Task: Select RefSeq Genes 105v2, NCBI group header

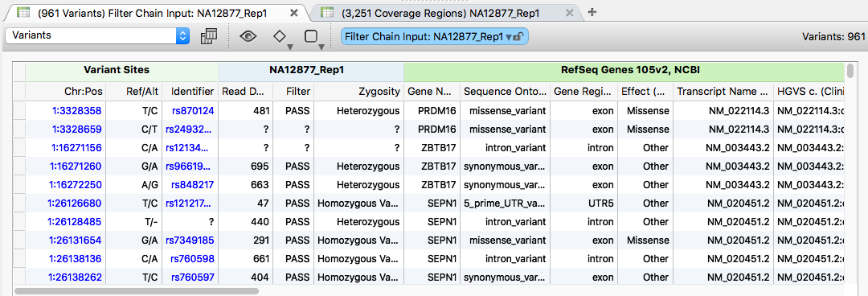Action: (624, 71)
